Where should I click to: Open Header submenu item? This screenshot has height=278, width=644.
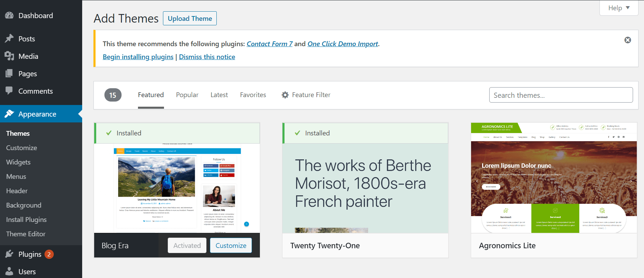pyautogui.click(x=17, y=191)
